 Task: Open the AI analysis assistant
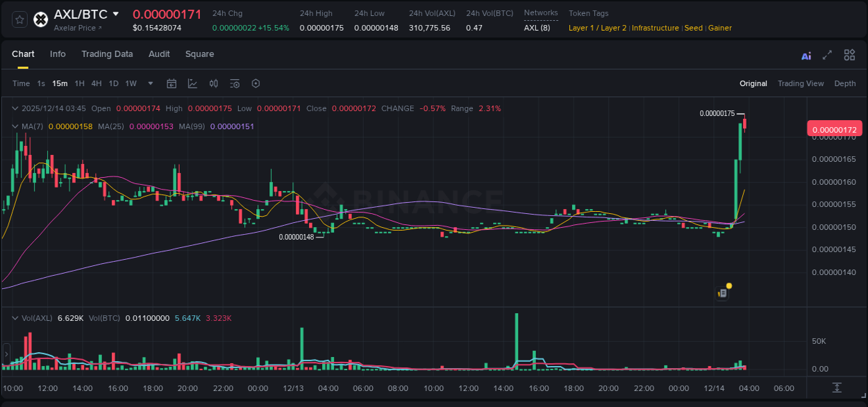tap(806, 54)
